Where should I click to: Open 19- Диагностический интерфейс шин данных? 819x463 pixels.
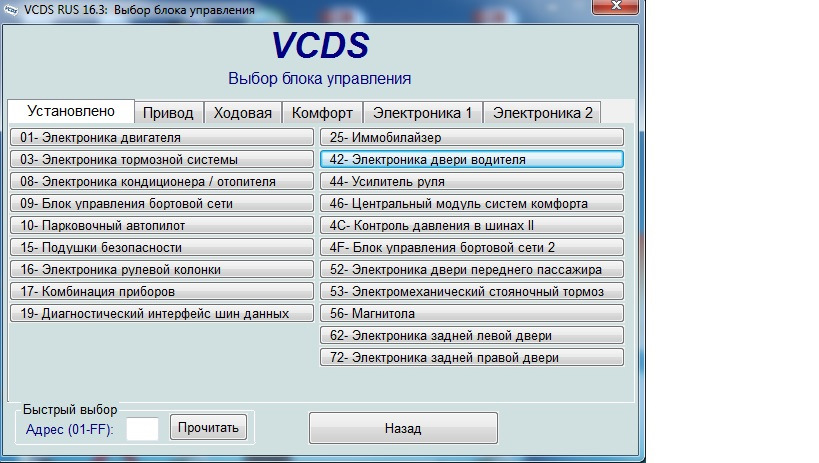pyautogui.click(x=162, y=313)
